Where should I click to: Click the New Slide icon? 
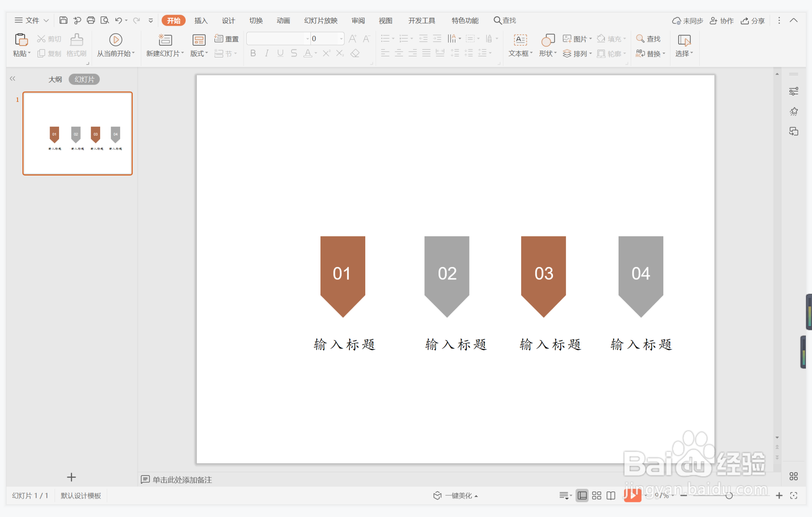(165, 40)
